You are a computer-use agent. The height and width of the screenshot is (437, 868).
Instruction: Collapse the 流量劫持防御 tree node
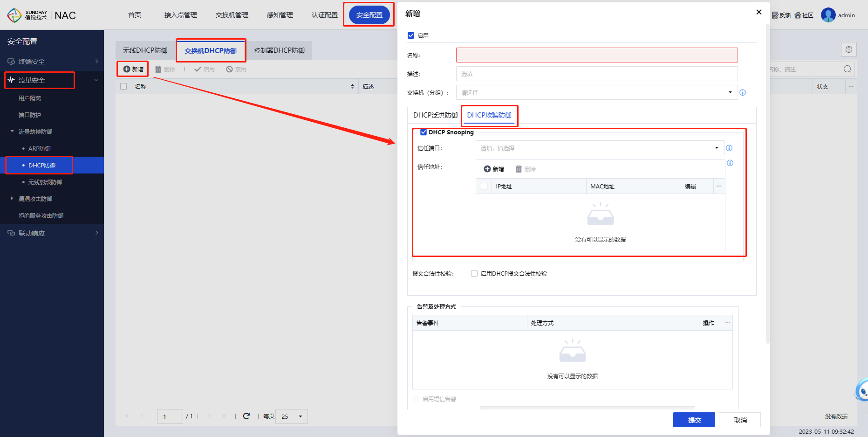(x=12, y=132)
